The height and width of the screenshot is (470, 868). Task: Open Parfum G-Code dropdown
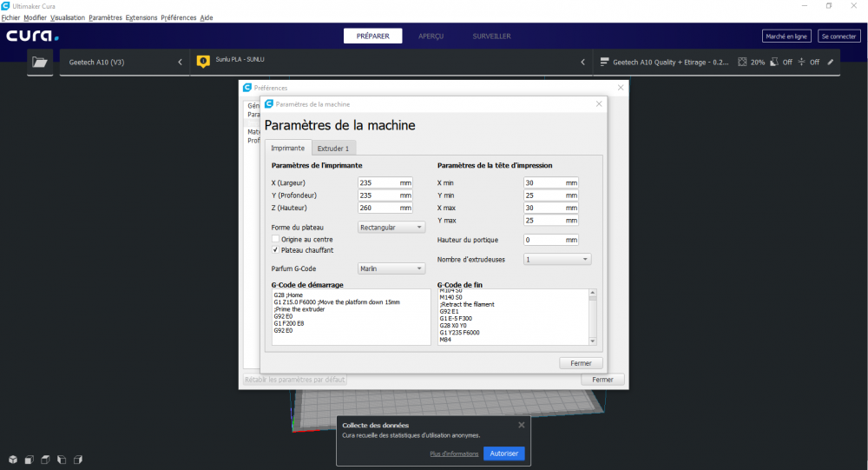(x=391, y=268)
